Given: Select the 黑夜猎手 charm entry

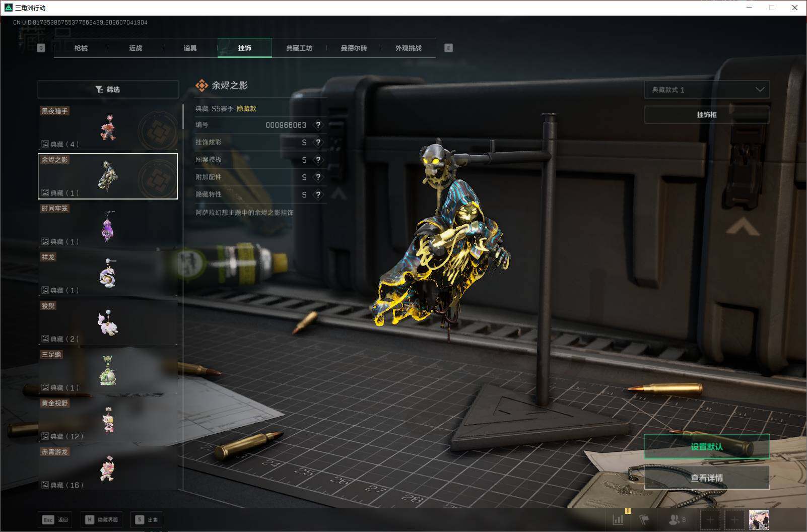Looking at the screenshot, I should point(108,128).
